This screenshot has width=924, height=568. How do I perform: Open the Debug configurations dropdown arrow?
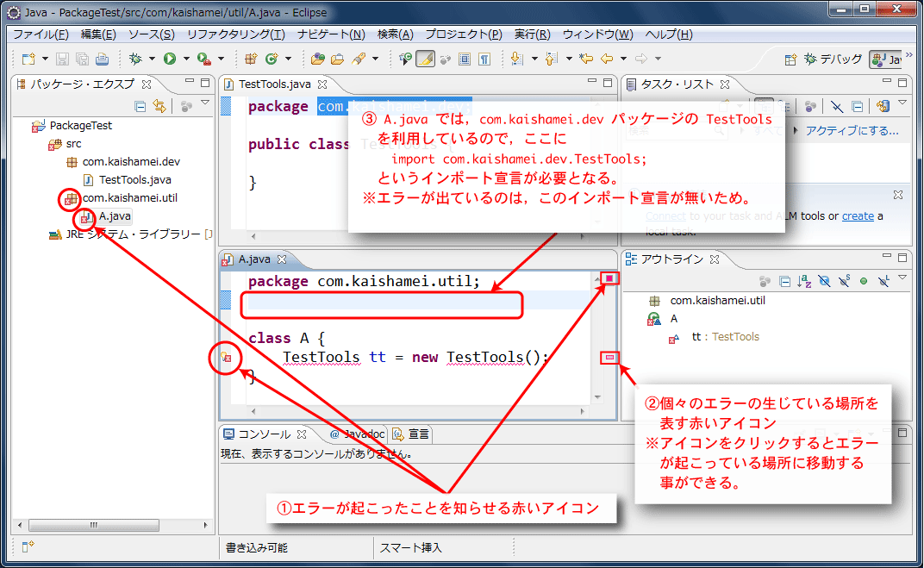152,59
